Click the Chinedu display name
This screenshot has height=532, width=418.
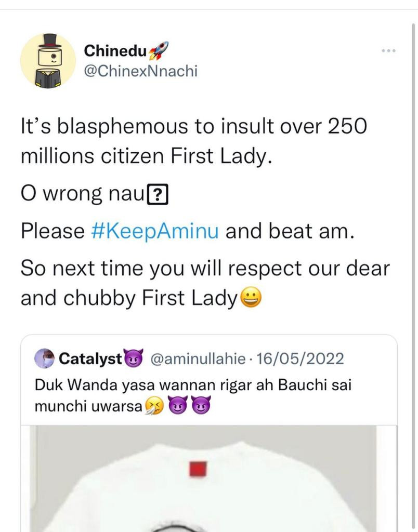tap(115, 51)
